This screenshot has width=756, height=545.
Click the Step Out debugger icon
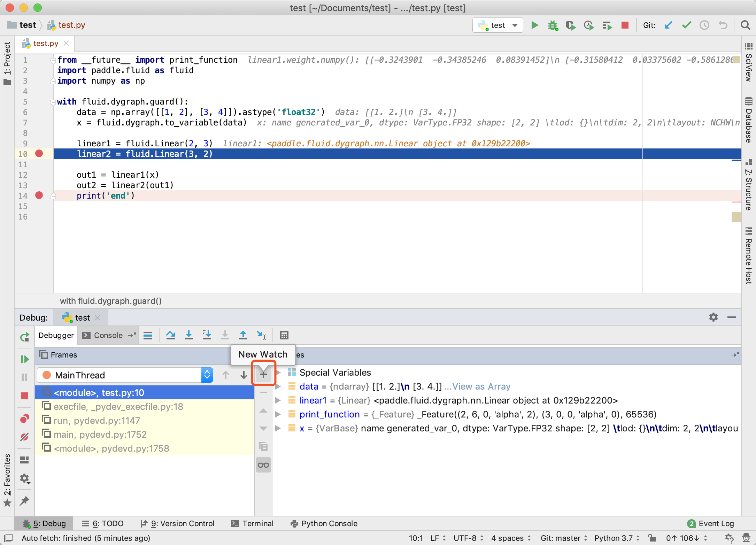(x=243, y=335)
